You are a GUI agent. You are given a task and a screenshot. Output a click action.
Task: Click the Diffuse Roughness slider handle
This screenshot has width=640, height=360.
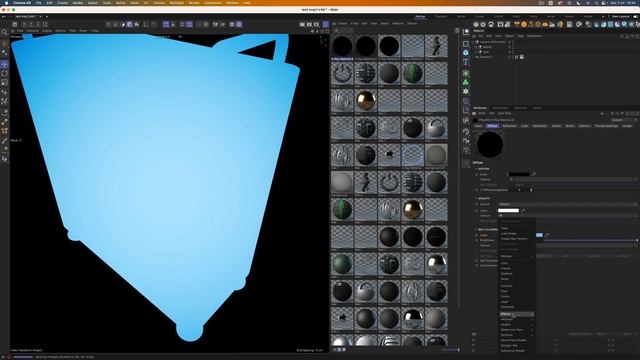tap(531, 190)
